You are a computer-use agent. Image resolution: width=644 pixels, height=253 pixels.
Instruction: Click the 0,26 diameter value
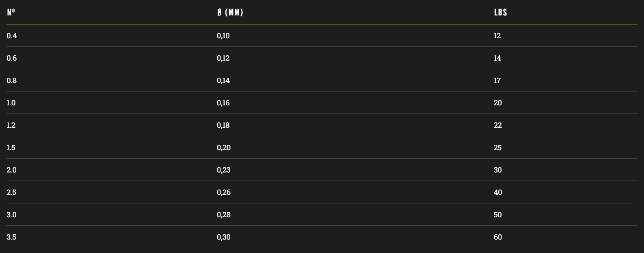tap(224, 192)
